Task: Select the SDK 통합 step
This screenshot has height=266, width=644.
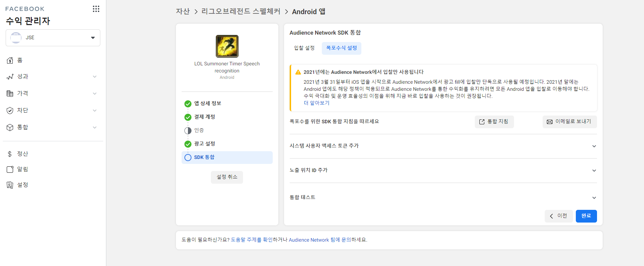Action: (x=227, y=158)
